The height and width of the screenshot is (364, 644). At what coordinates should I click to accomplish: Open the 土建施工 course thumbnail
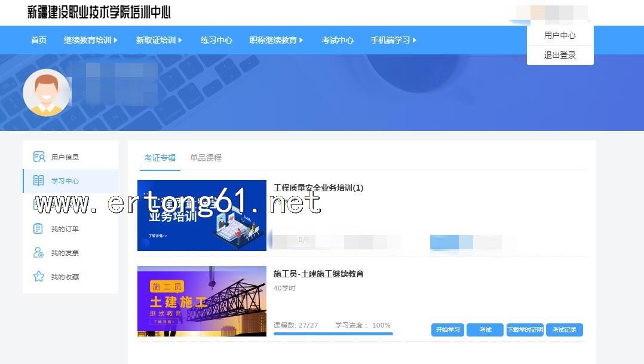(x=202, y=301)
